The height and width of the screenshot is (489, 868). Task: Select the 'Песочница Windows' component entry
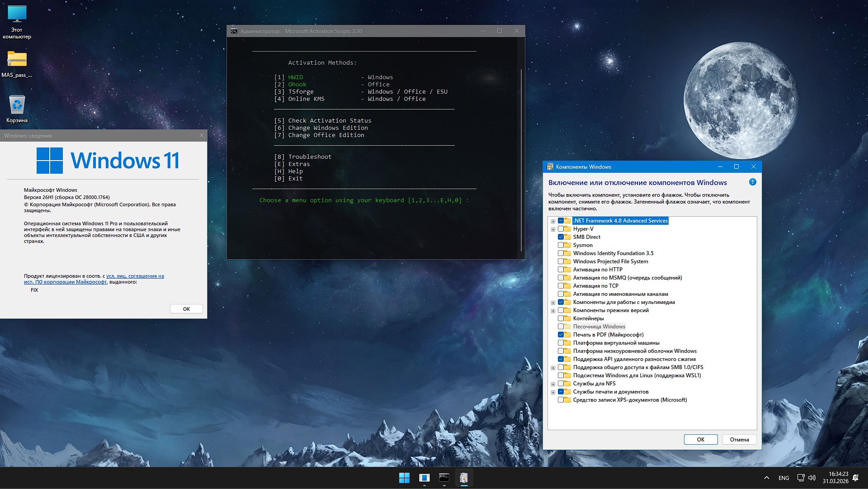pyautogui.click(x=599, y=326)
